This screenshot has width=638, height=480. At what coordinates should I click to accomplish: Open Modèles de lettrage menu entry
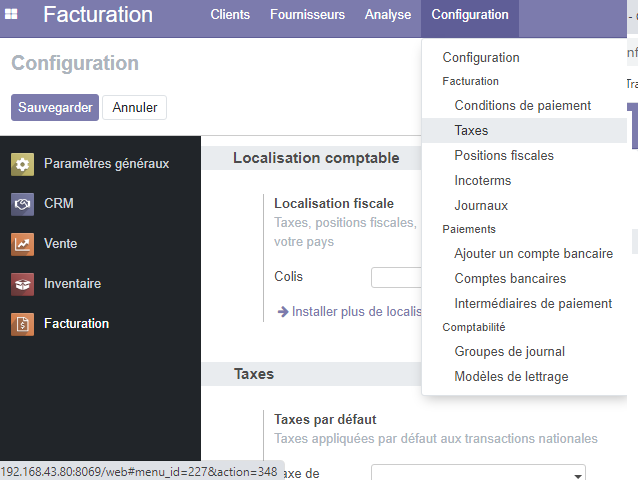pyautogui.click(x=511, y=377)
